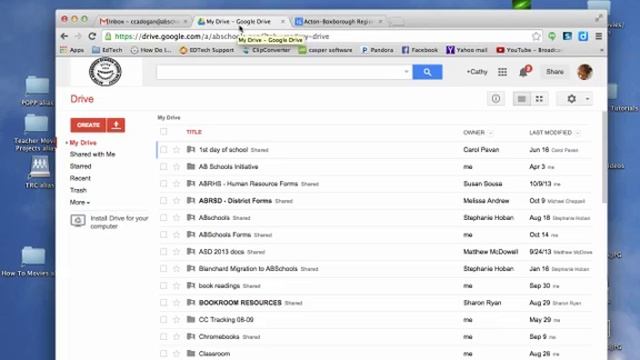Click the Share button
The width and height of the screenshot is (640, 360).
click(555, 72)
